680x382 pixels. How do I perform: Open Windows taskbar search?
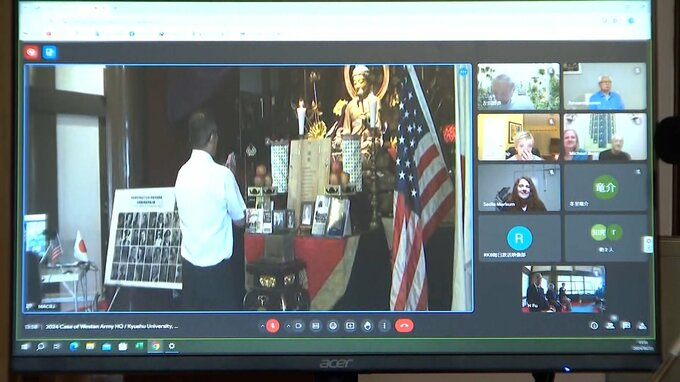tap(41, 346)
